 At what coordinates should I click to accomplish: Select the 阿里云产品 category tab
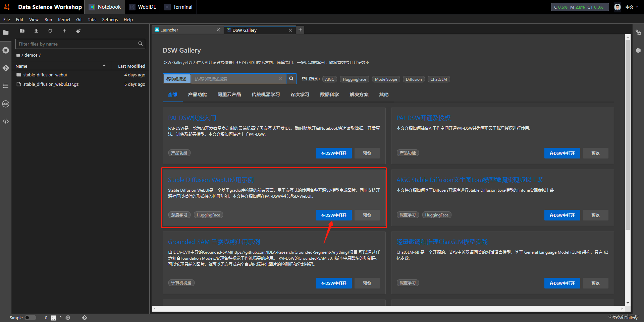pos(229,94)
